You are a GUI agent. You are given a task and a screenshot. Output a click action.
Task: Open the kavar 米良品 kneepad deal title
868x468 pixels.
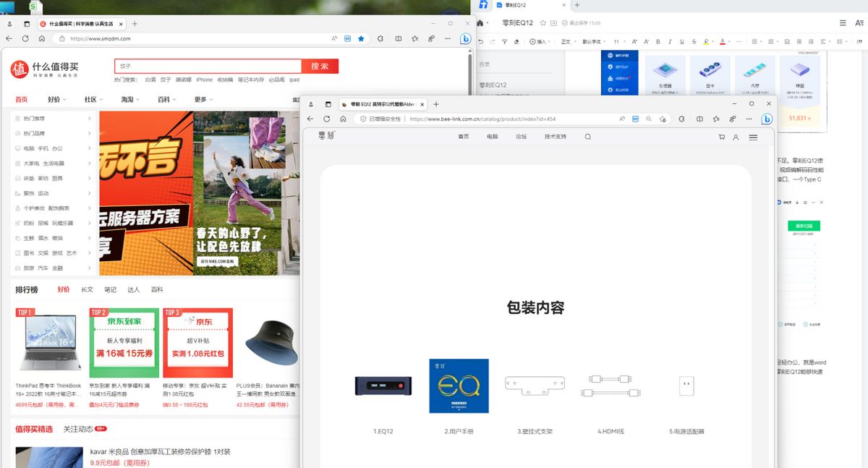click(x=161, y=452)
